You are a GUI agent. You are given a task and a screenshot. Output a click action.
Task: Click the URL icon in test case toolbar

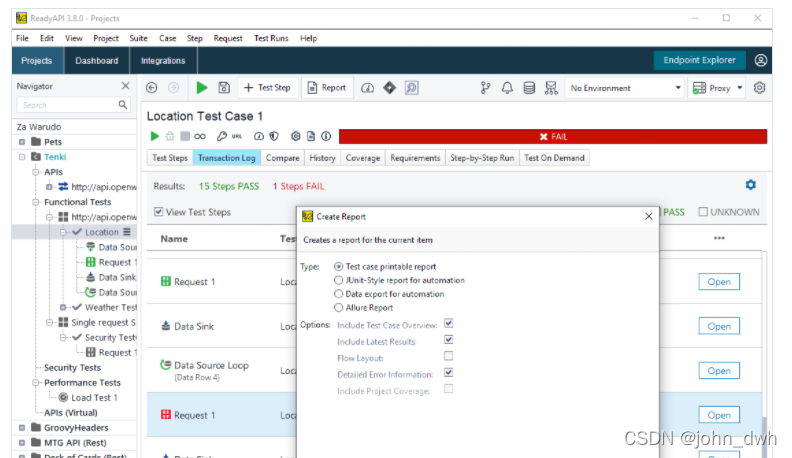[x=236, y=136]
